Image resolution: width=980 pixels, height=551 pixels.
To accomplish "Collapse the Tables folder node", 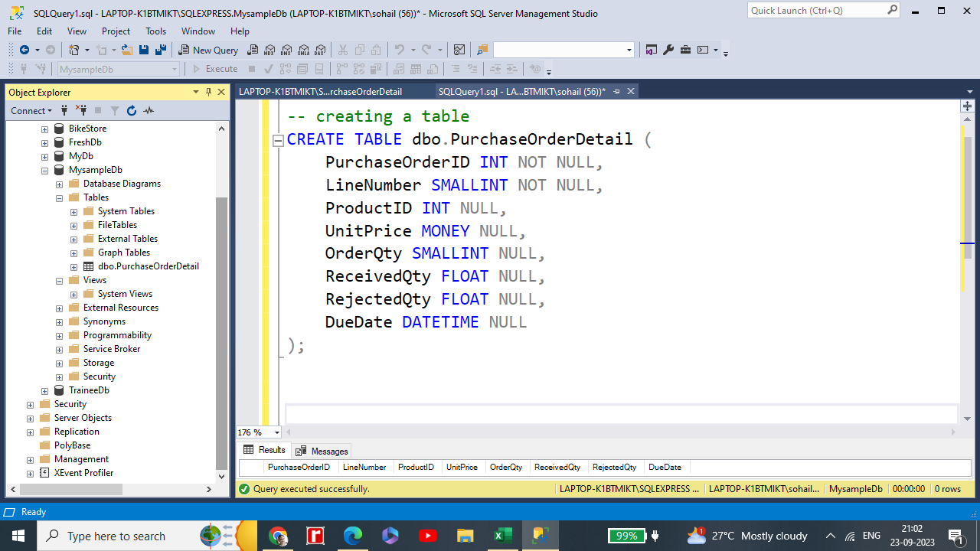I will 59,197.
